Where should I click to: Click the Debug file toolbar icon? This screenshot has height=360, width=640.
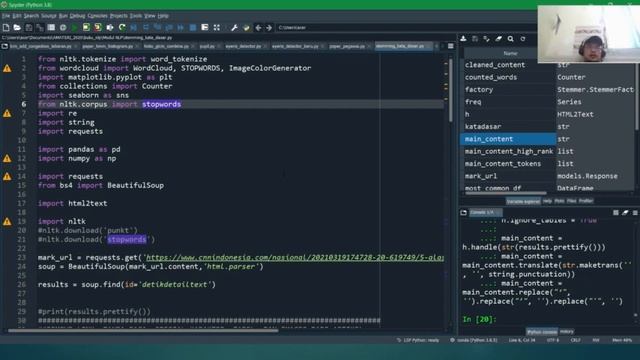coord(133,27)
